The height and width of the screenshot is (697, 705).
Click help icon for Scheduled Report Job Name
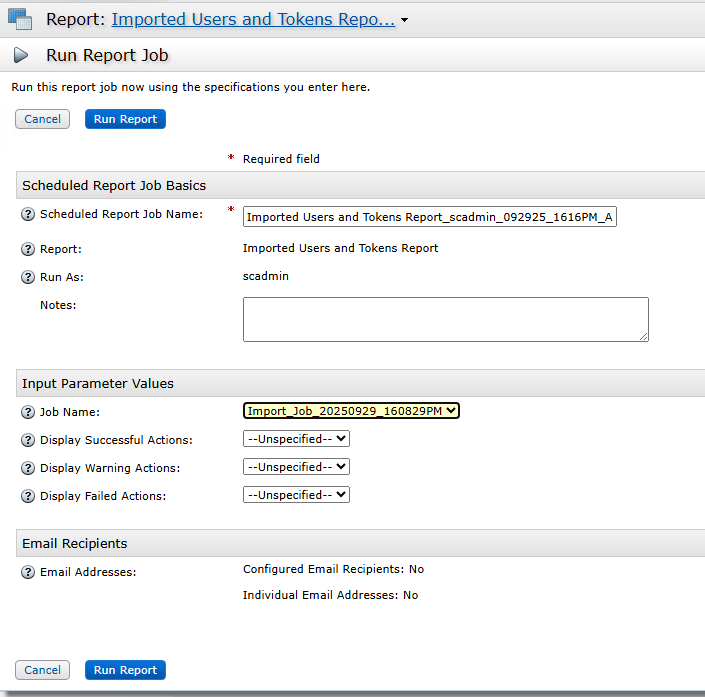pos(28,214)
